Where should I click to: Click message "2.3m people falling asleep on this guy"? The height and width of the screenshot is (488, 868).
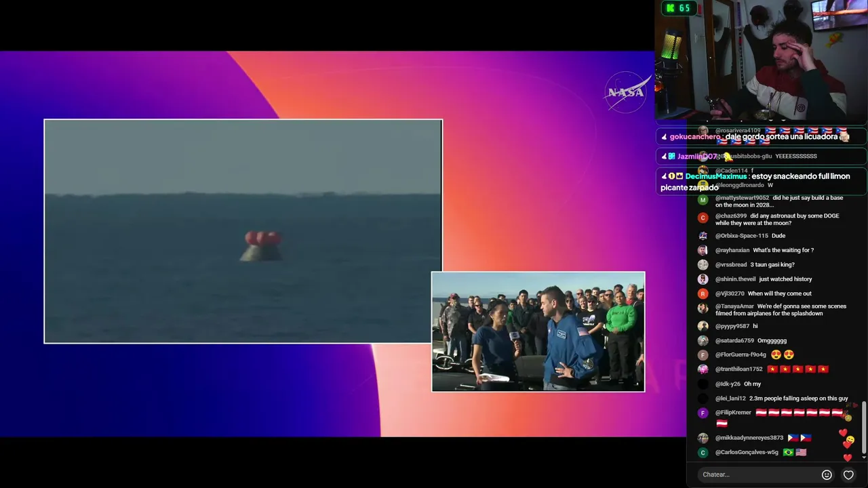(x=798, y=399)
